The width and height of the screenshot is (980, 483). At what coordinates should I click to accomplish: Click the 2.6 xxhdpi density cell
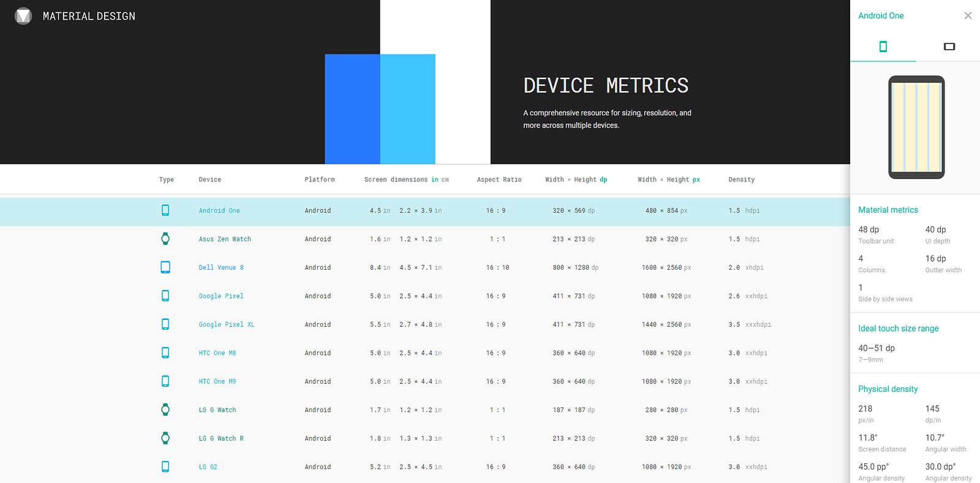click(x=748, y=296)
